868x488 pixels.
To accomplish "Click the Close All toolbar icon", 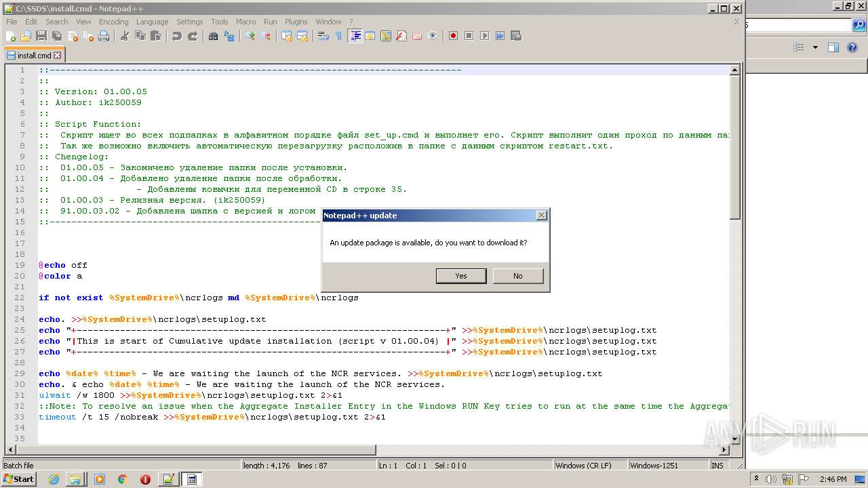I will click(88, 36).
